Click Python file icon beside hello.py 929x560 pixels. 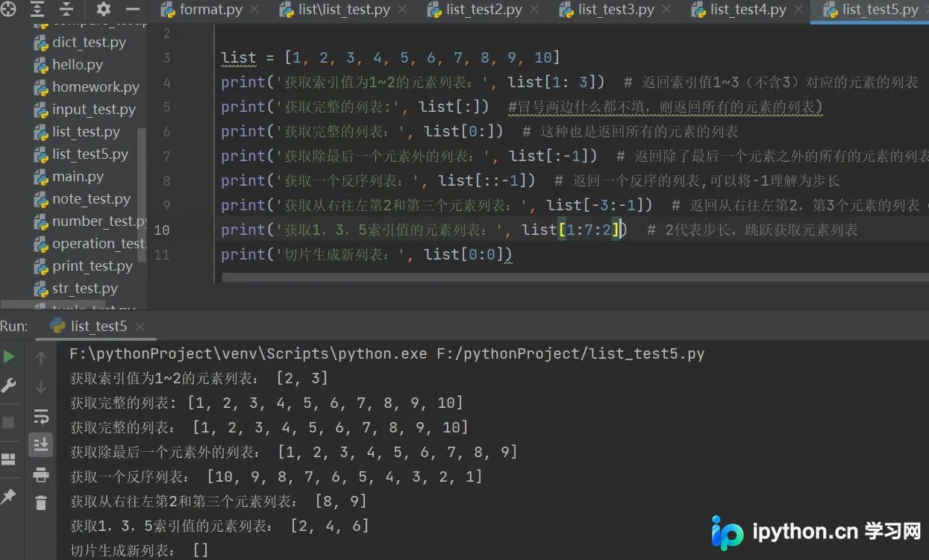(41, 66)
